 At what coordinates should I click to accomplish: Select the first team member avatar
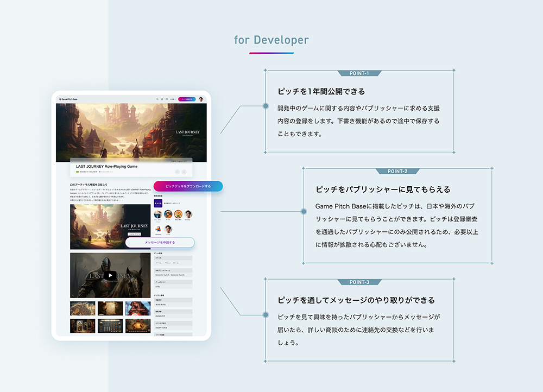[158, 214]
